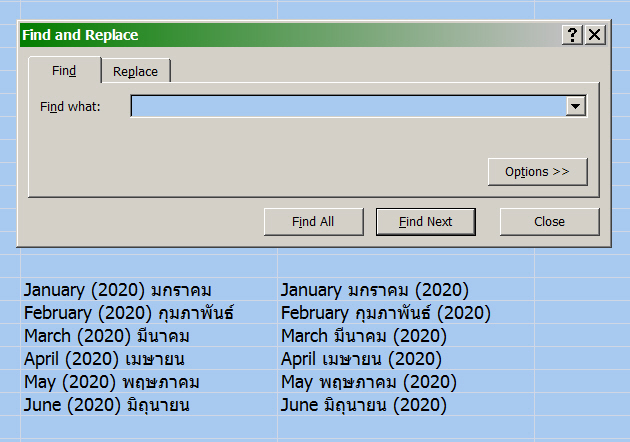Expand search settings with Options >>
Viewport: 630px width, 442px height.
coord(537,172)
